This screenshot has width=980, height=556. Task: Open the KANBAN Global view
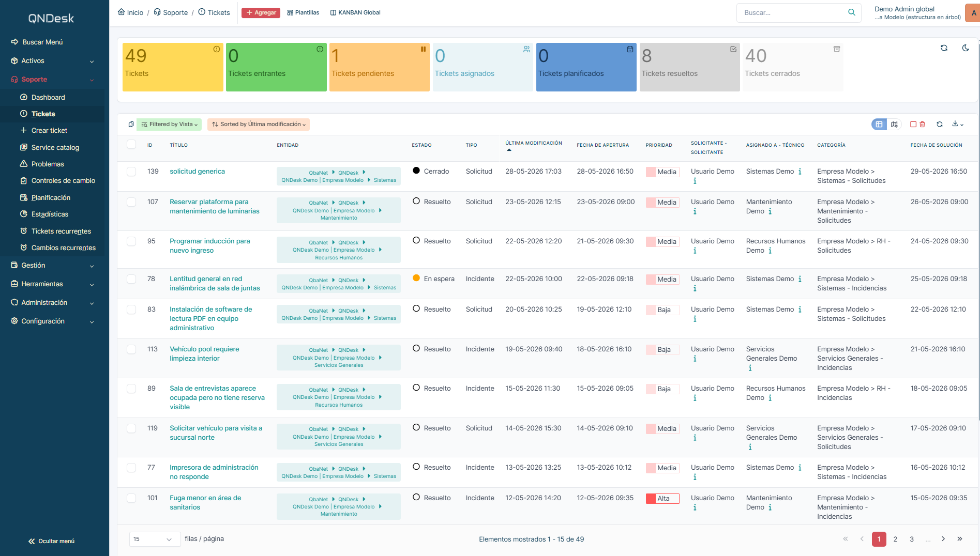355,13
